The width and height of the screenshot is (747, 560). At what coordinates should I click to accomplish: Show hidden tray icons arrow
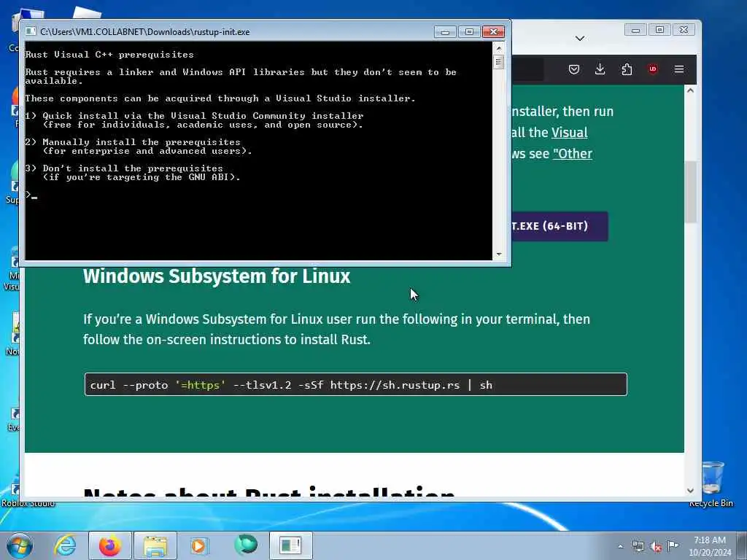coord(620,546)
